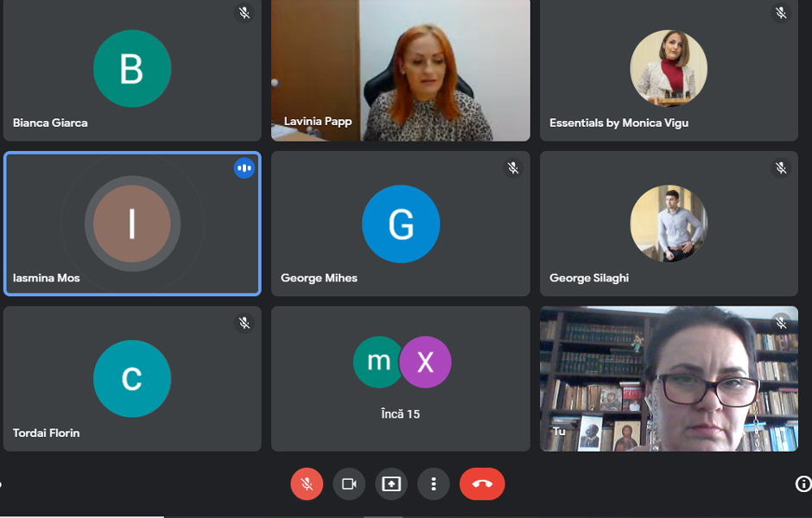Image resolution: width=812 pixels, height=518 pixels.
Task: Click the Tu label on self view
Action: [559, 431]
